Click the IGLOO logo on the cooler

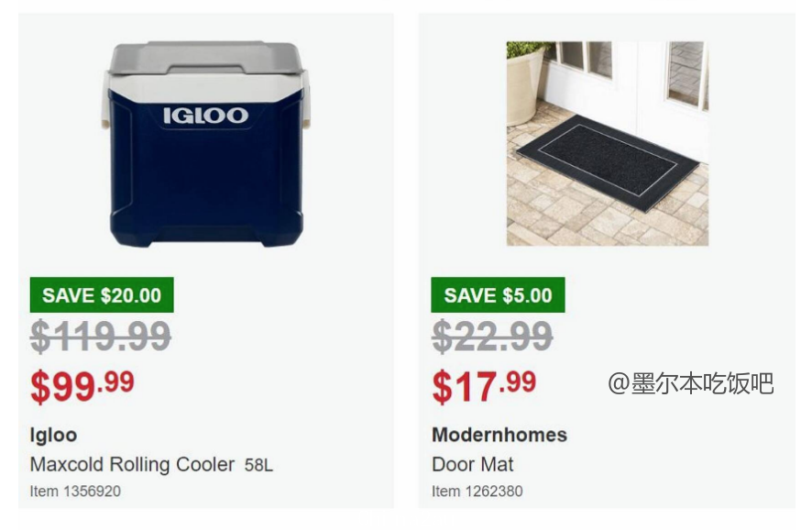(205, 116)
